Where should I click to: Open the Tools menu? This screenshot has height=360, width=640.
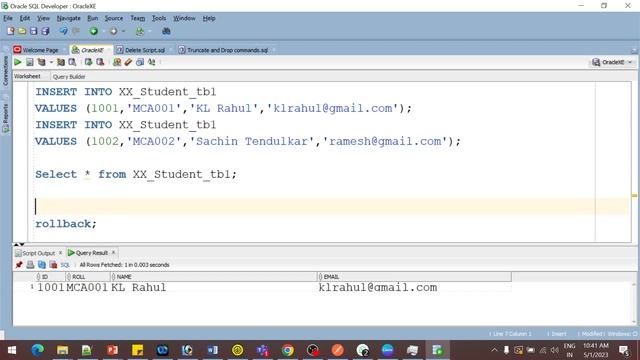pyautogui.click(x=159, y=18)
